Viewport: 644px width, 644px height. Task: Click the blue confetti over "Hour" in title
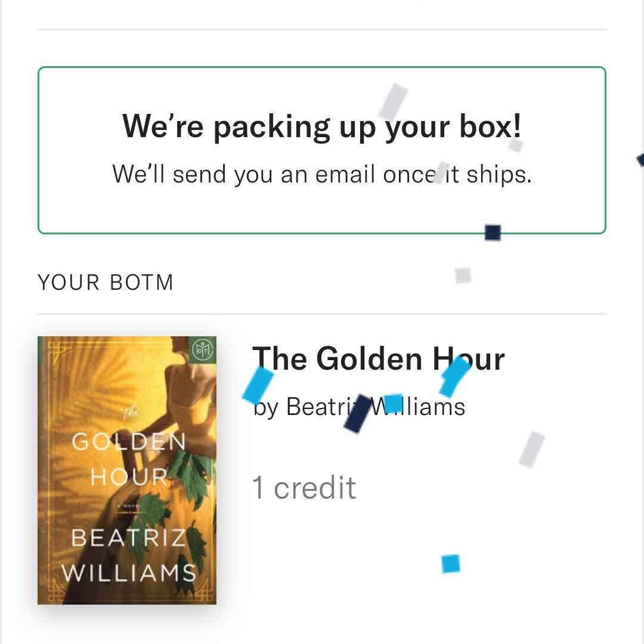point(454,376)
